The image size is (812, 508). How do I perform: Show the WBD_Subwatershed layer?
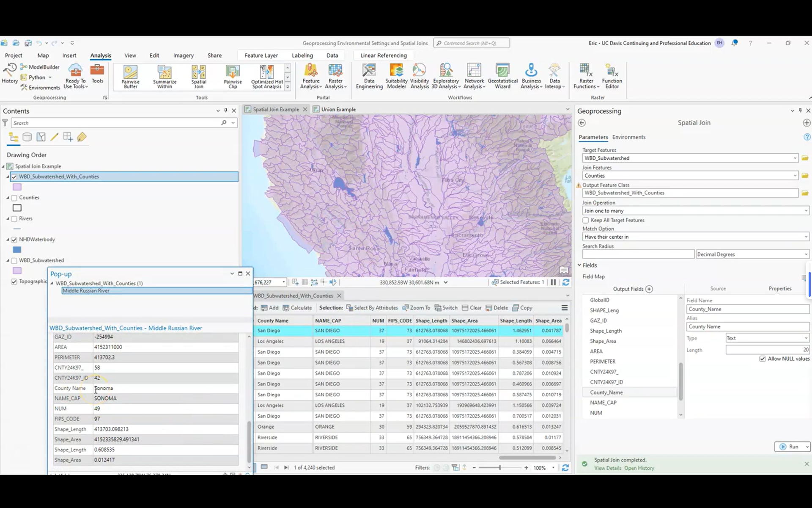[x=14, y=261]
